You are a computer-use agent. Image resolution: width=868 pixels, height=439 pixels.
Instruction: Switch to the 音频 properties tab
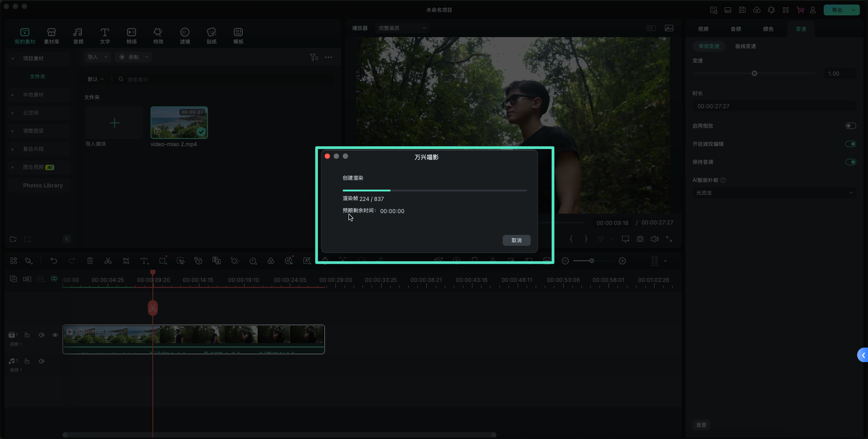[736, 29]
